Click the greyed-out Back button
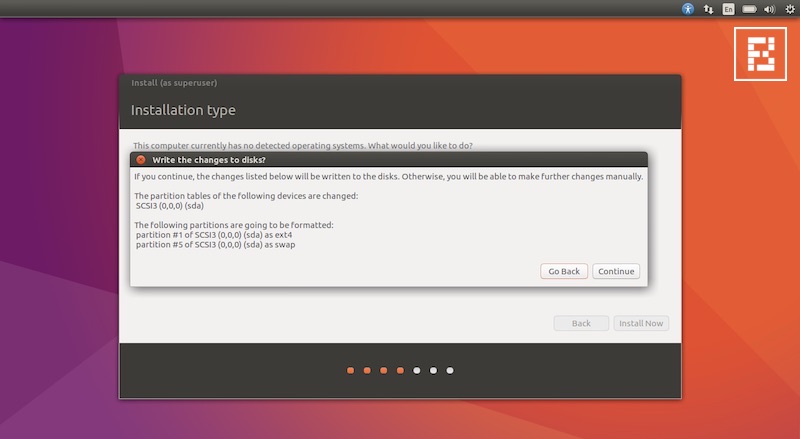 (581, 323)
